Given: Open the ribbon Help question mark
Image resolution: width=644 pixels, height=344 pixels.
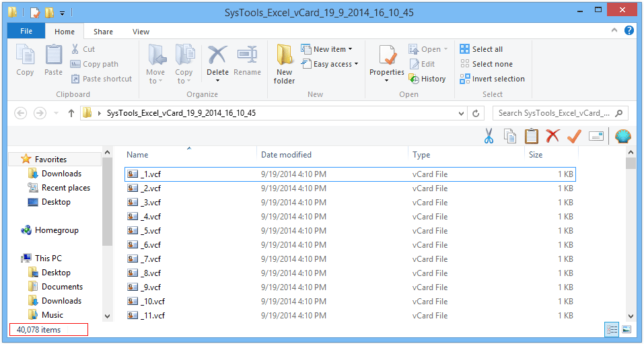Looking at the screenshot, I should pos(629,30).
